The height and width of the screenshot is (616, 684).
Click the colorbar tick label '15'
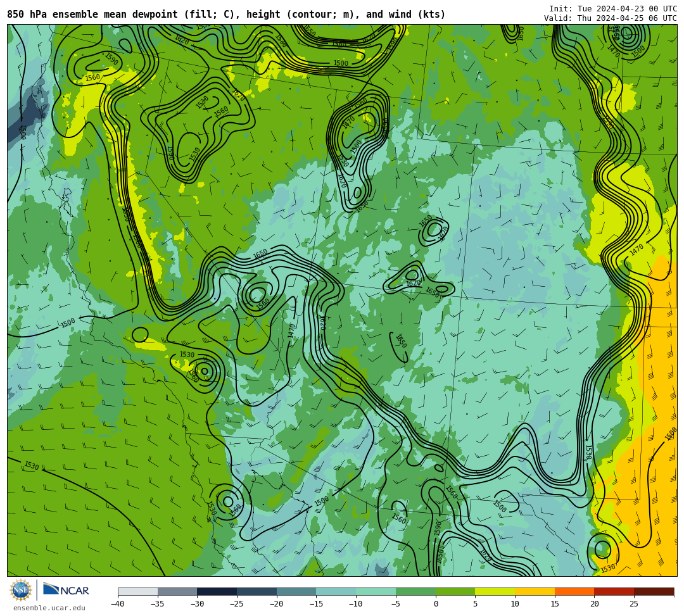[x=554, y=604]
